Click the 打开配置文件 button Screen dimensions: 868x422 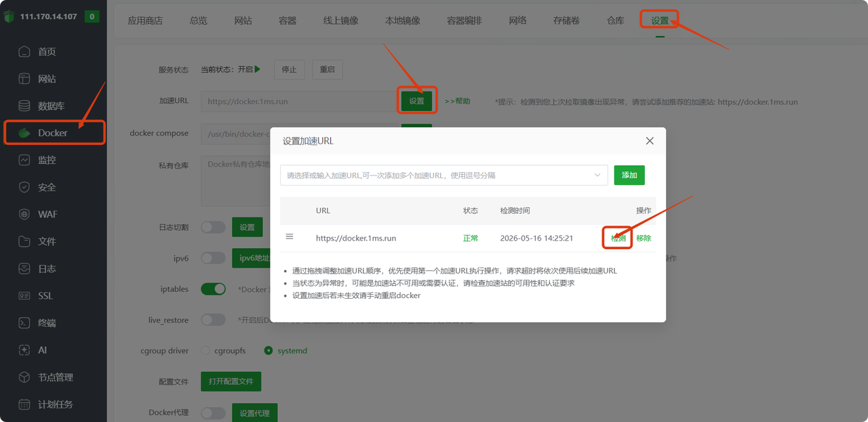[x=231, y=381]
